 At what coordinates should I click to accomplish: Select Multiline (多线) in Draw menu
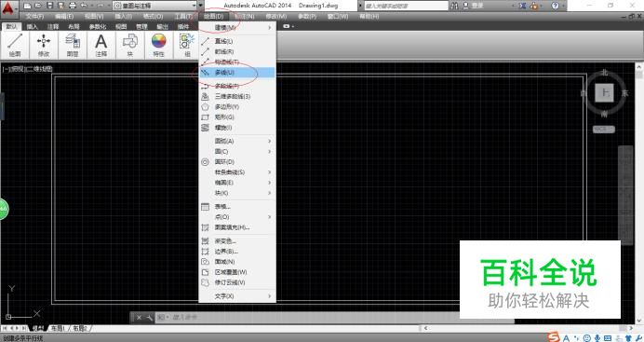(x=237, y=73)
